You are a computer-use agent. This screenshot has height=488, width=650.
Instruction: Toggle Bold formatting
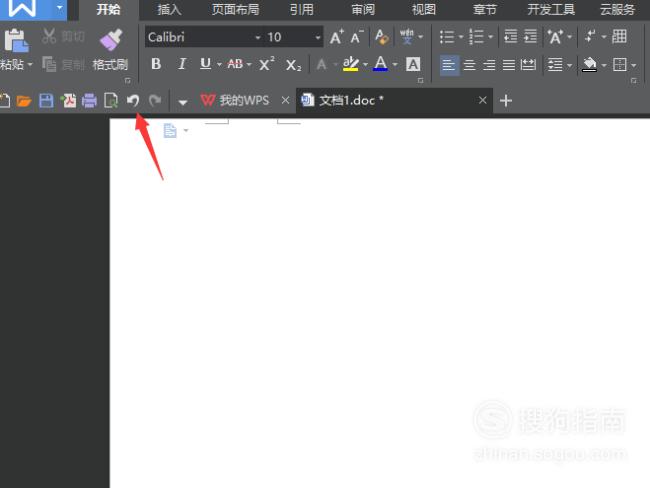tap(156, 64)
